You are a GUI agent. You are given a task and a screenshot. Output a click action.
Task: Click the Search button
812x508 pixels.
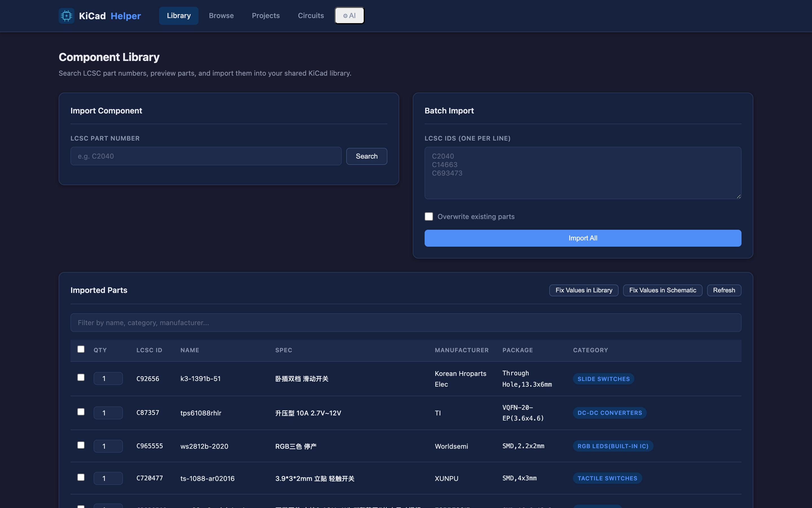coord(367,156)
